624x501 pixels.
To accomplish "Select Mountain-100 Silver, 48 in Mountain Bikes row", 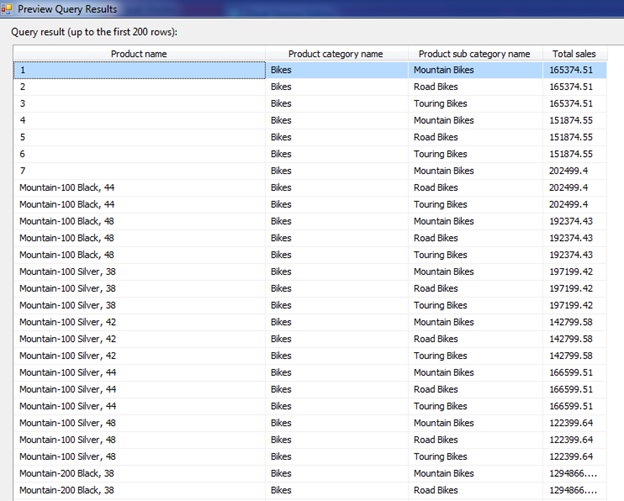I will click(x=139, y=423).
